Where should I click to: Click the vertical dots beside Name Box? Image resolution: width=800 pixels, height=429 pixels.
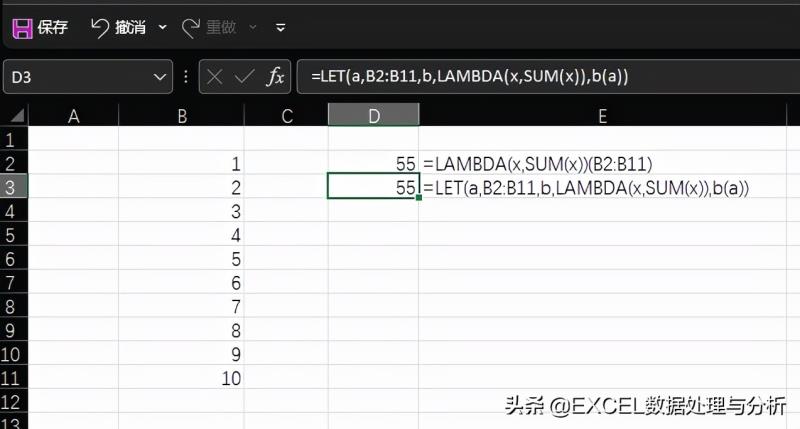pos(186,77)
